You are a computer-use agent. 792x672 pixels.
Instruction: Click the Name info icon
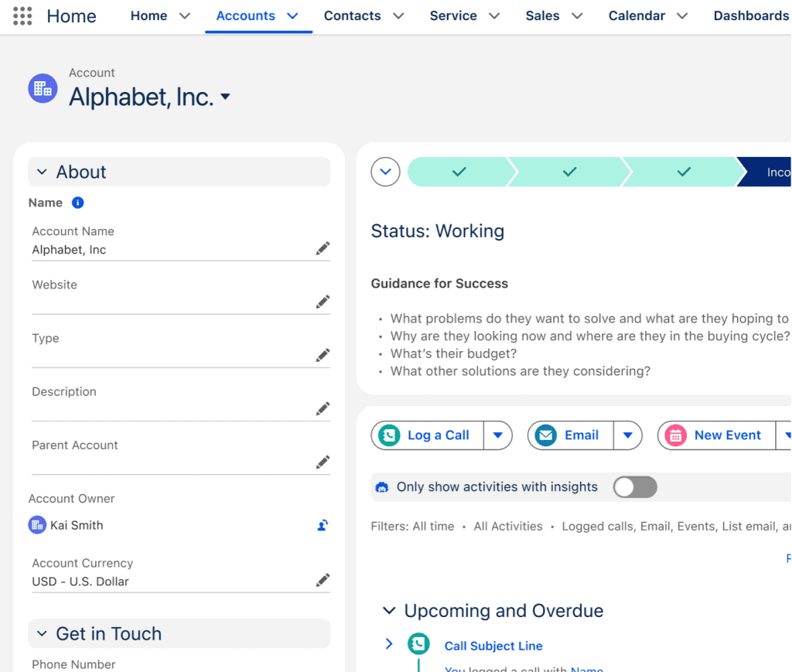(x=77, y=203)
